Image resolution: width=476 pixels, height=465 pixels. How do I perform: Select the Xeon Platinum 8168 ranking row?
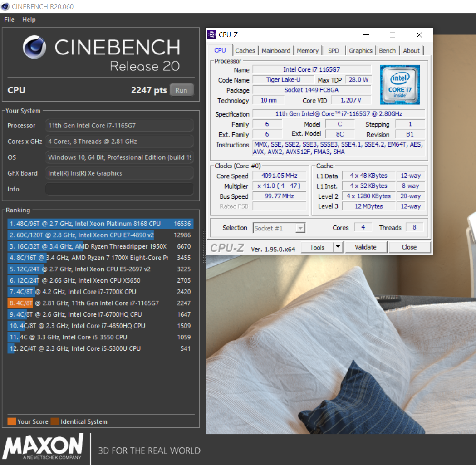[x=100, y=224]
